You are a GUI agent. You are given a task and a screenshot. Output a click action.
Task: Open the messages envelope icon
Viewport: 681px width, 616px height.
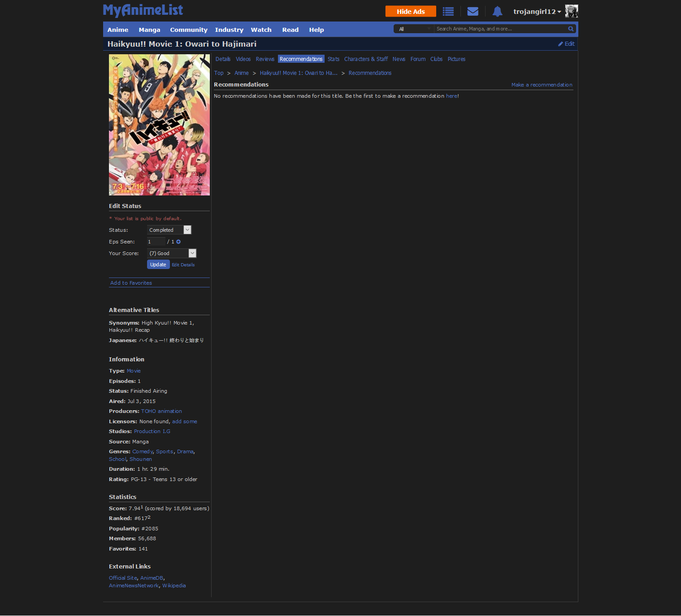pyautogui.click(x=473, y=11)
